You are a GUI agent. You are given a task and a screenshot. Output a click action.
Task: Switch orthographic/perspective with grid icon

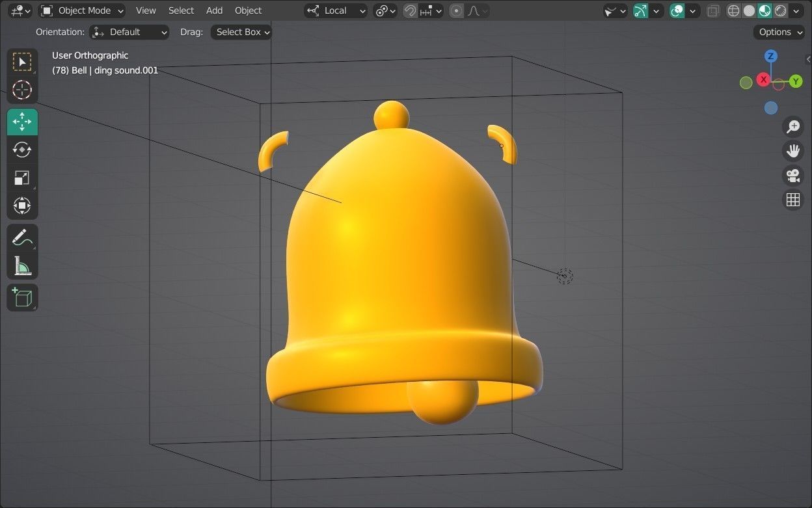coord(792,200)
